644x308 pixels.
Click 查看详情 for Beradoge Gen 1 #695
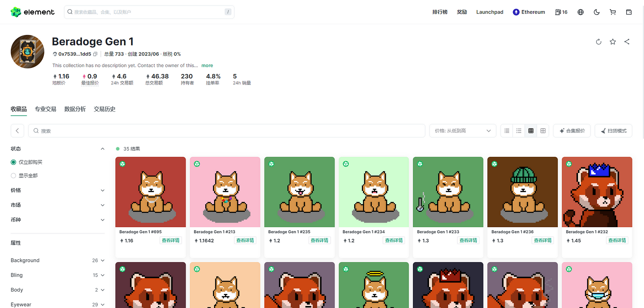coord(171,240)
